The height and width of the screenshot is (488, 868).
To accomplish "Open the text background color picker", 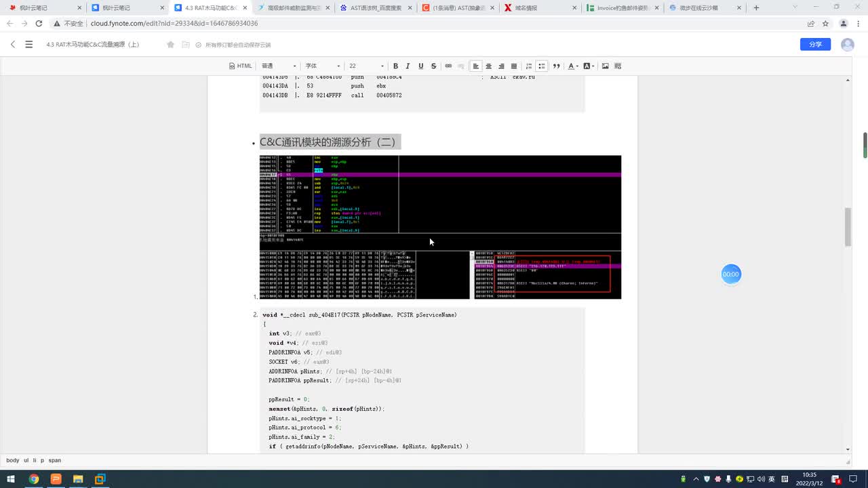I will point(589,66).
